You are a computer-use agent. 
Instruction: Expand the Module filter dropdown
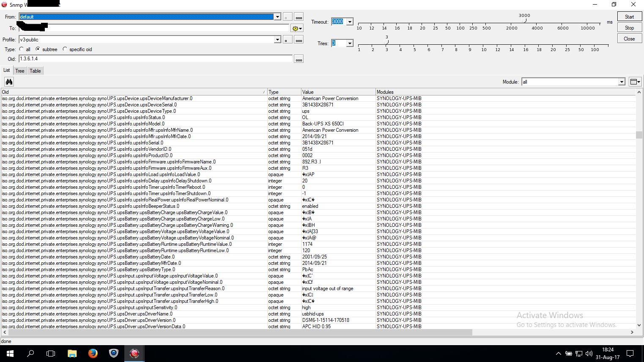coord(622,82)
